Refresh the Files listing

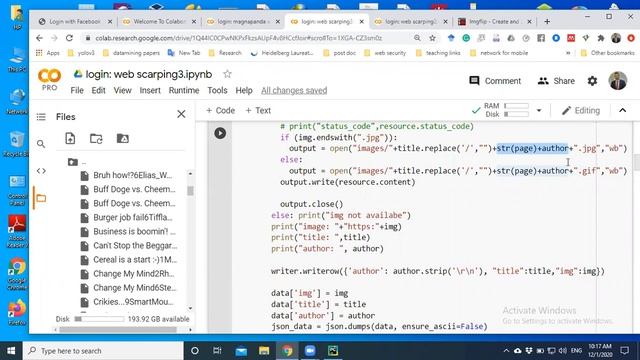96,138
